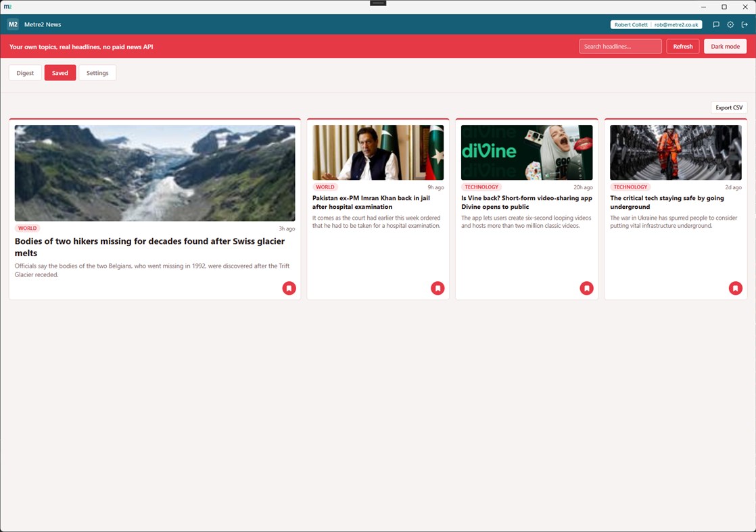Viewport: 756px width, 532px height.
Task: Minimize the application window
Action: 703,7
